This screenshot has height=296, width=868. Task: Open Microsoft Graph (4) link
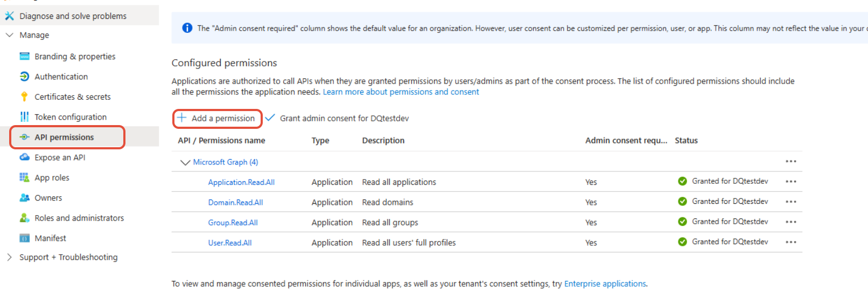point(226,162)
